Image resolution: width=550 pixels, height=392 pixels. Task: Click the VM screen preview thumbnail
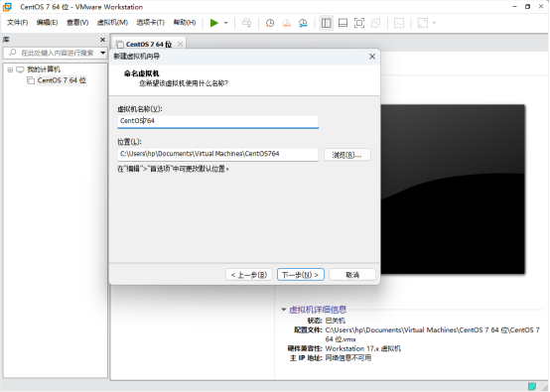coord(453,189)
